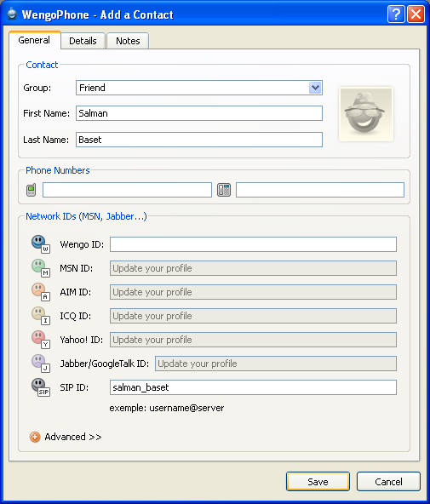430x504 pixels.
Task: Click the Jabber network smiley icon
Action: 41,364
